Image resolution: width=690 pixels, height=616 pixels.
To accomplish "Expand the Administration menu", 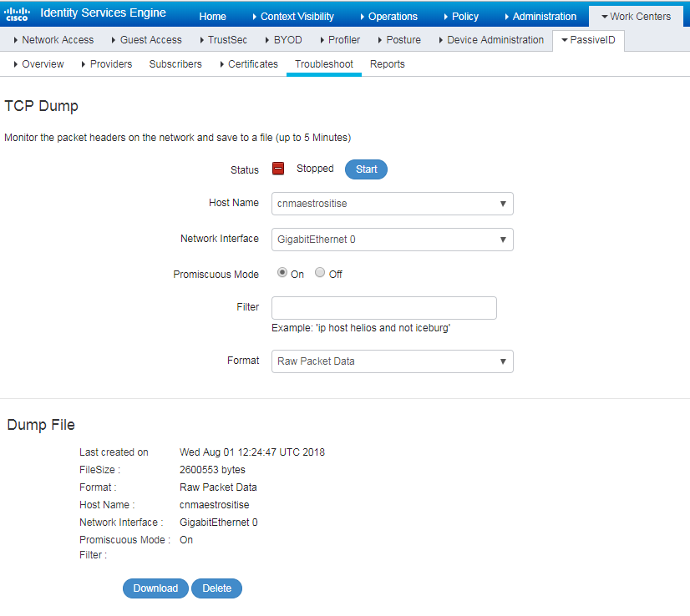I will pyautogui.click(x=540, y=17).
